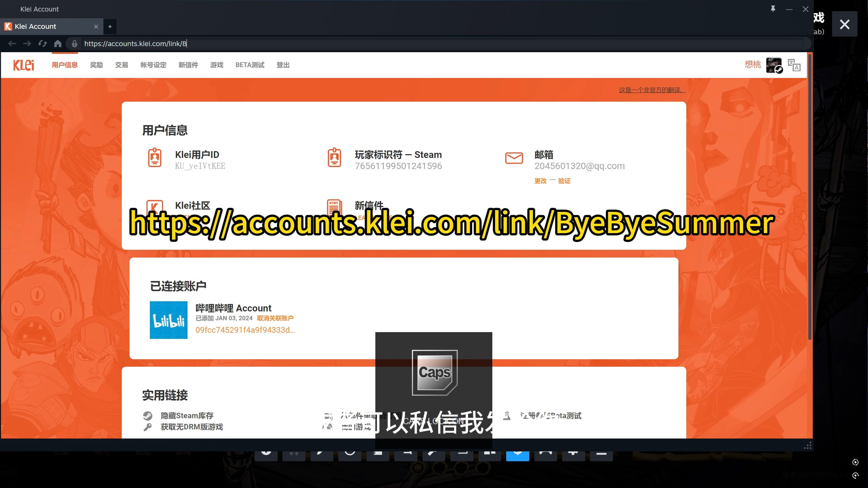Viewport: 868px width, 488px height.
Task: Click the user avatar thumbnail in the header
Action: [x=774, y=65]
